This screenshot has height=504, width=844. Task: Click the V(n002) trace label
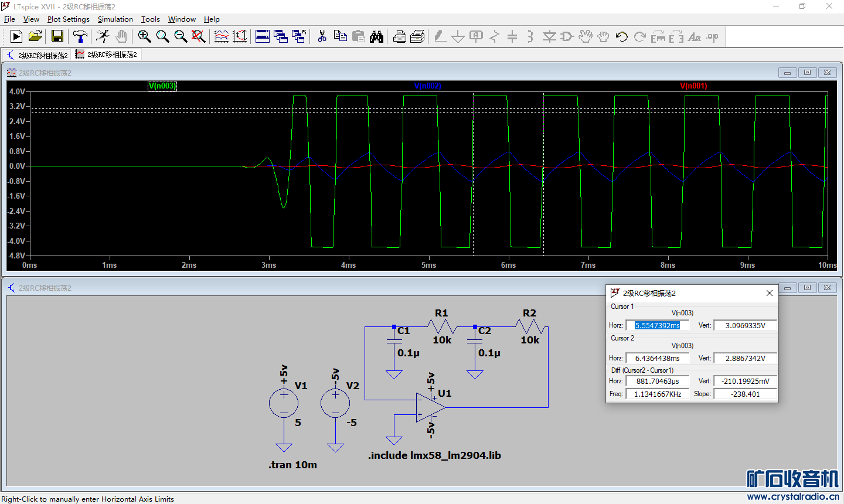point(427,86)
